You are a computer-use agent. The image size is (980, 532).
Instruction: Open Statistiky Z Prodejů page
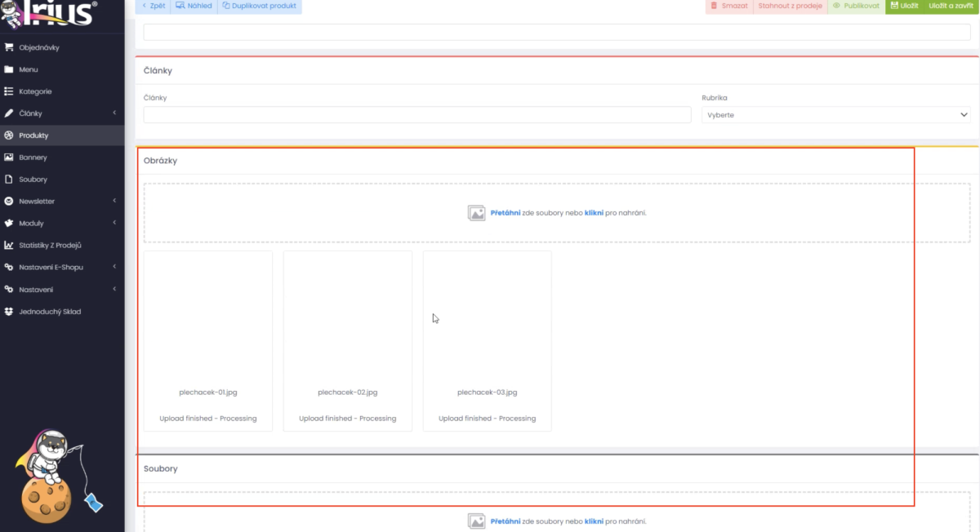pyautogui.click(x=62, y=246)
